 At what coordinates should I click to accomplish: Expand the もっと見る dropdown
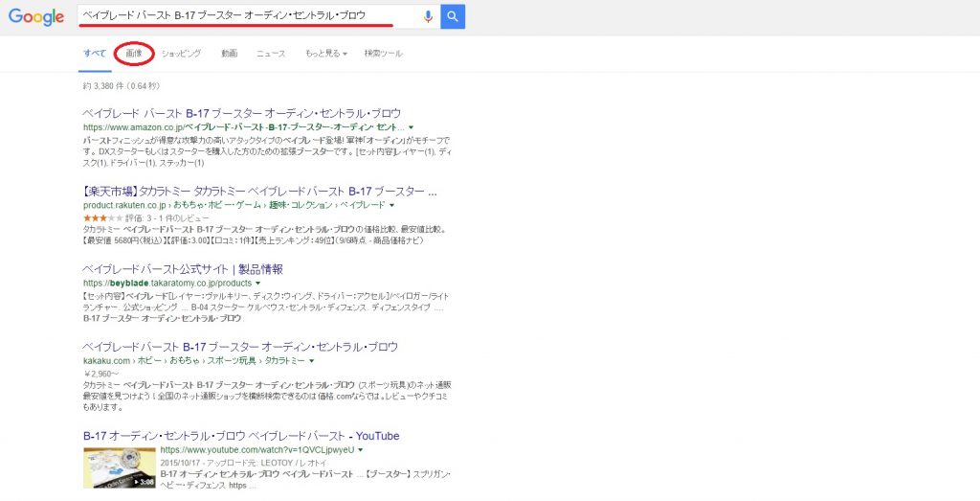pos(325,54)
